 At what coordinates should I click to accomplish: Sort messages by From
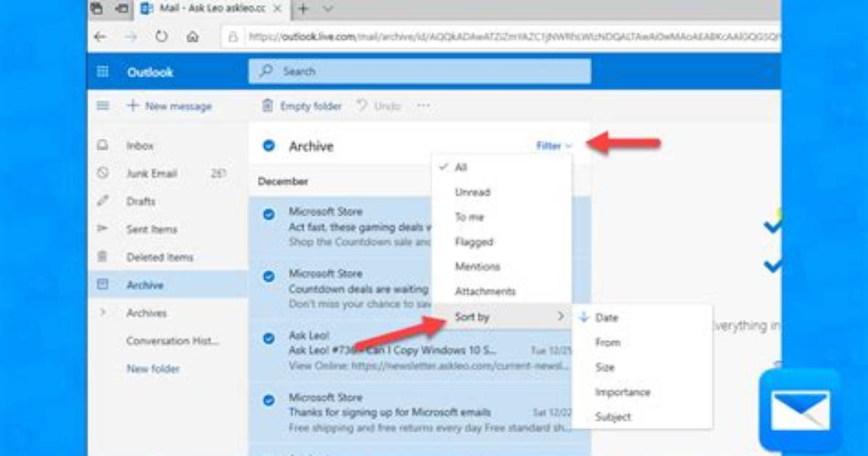pyautogui.click(x=642, y=343)
